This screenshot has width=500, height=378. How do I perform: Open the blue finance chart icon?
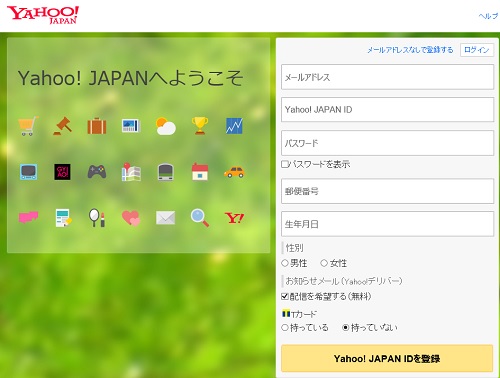[x=234, y=126]
